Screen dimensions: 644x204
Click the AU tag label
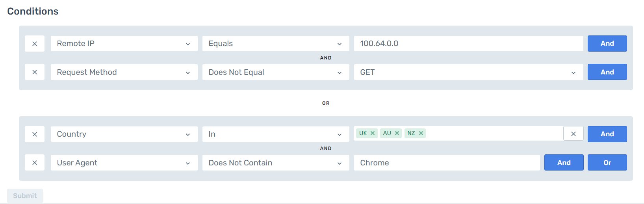pyautogui.click(x=387, y=133)
